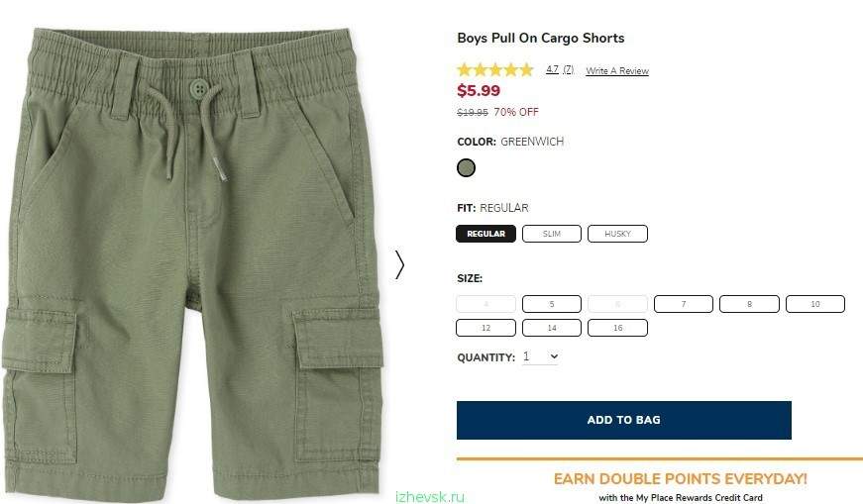863x504 pixels.
Task: Select size 10
Action: click(815, 304)
